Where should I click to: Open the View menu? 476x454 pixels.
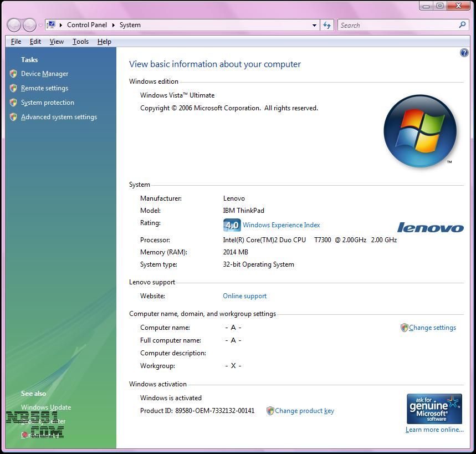tap(57, 42)
